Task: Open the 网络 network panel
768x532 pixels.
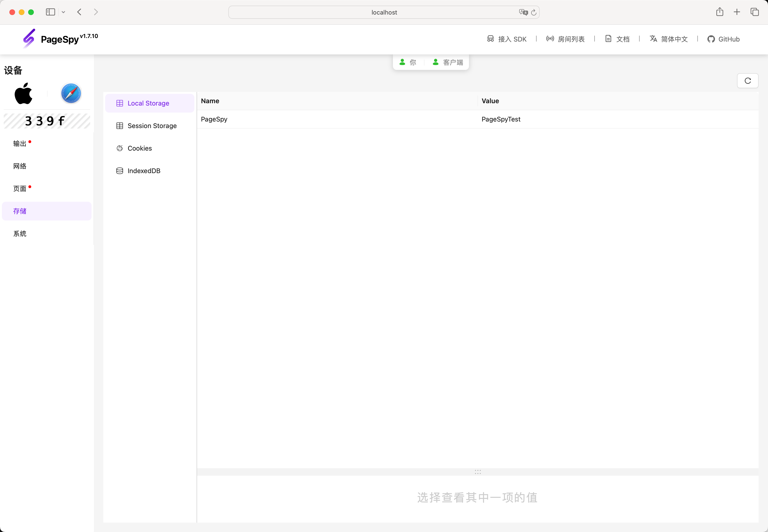Action: (x=47, y=166)
